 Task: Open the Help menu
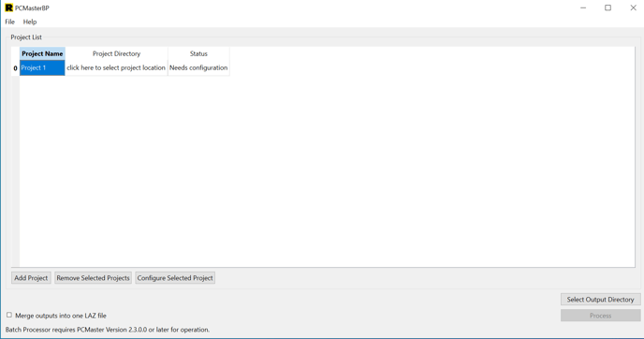point(30,22)
